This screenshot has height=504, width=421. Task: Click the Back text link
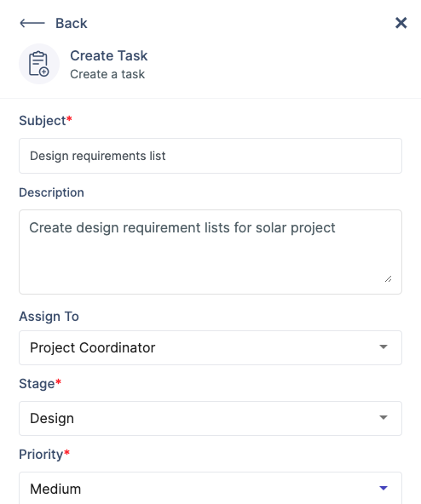pos(71,23)
